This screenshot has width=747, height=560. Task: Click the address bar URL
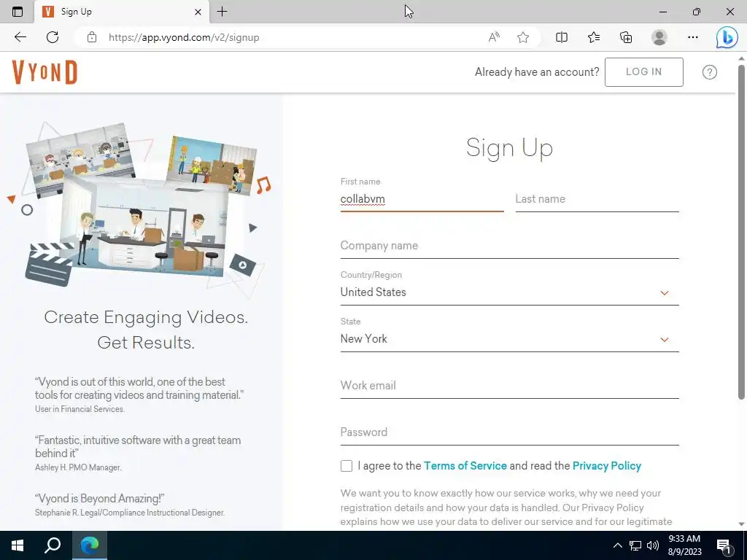click(184, 37)
